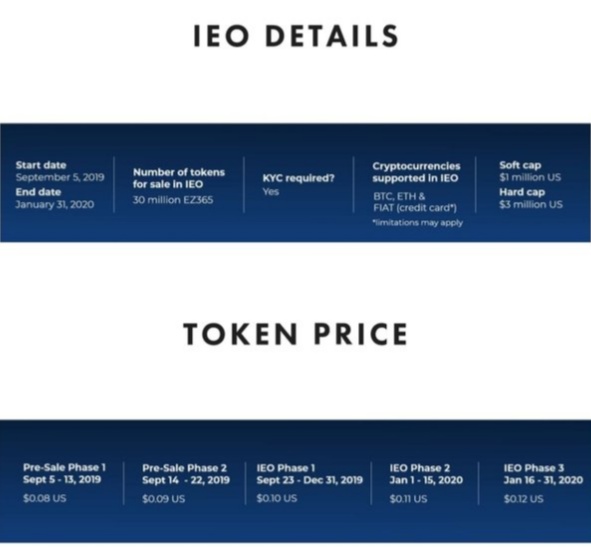The image size is (591, 547).
Task: Click the $0.12 US IEO Phase 3 price
Action: (x=524, y=499)
